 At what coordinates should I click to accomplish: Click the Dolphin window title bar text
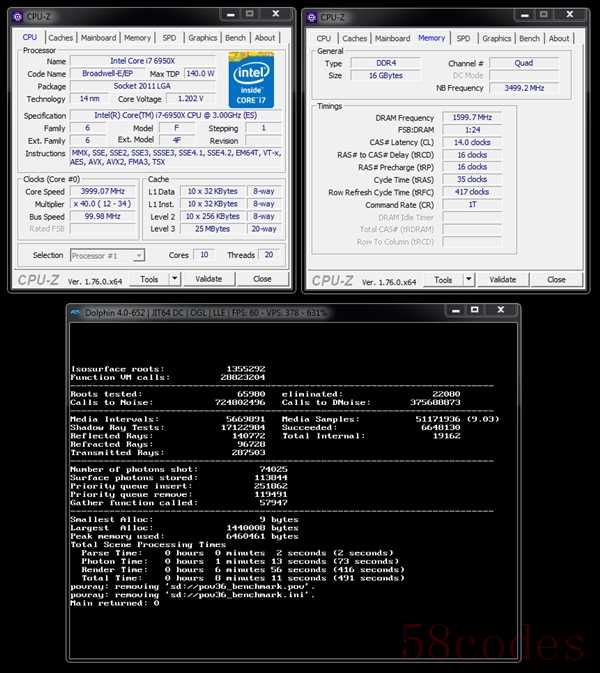click(204, 313)
